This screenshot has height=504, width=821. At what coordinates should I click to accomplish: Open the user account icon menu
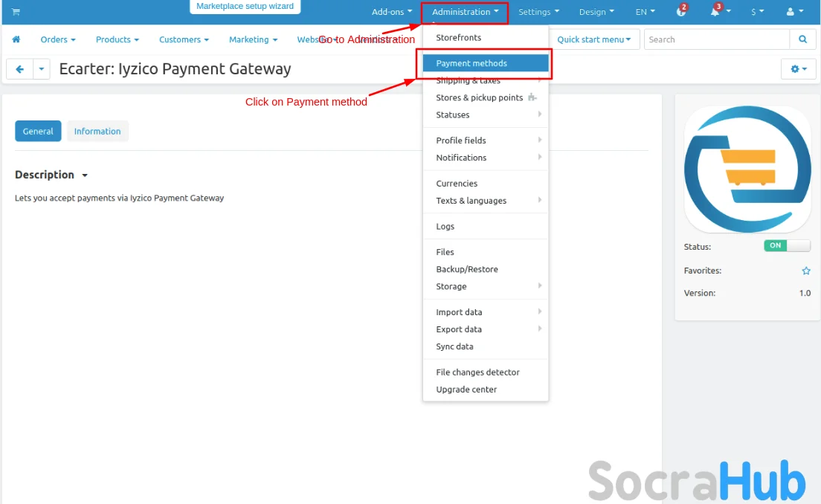point(794,11)
